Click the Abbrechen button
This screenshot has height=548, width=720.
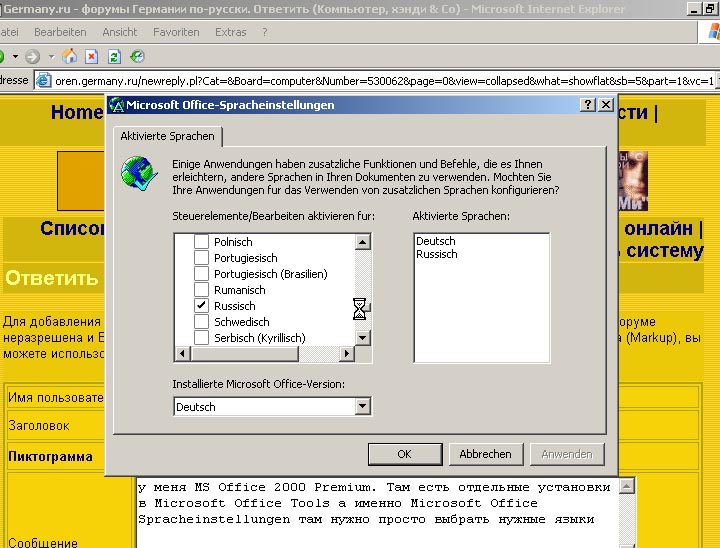click(x=485, y=454)
